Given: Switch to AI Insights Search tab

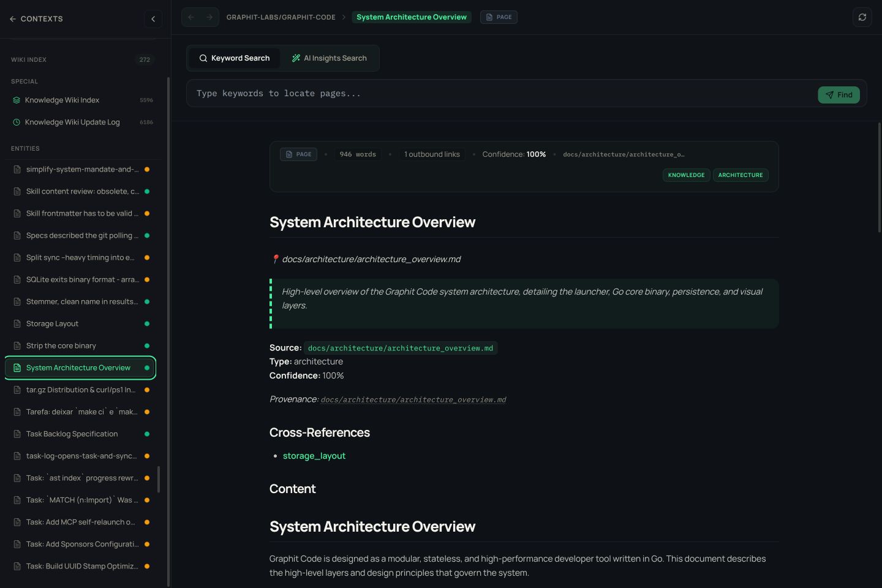Looking at the screenshot, I should pos(329,58).
